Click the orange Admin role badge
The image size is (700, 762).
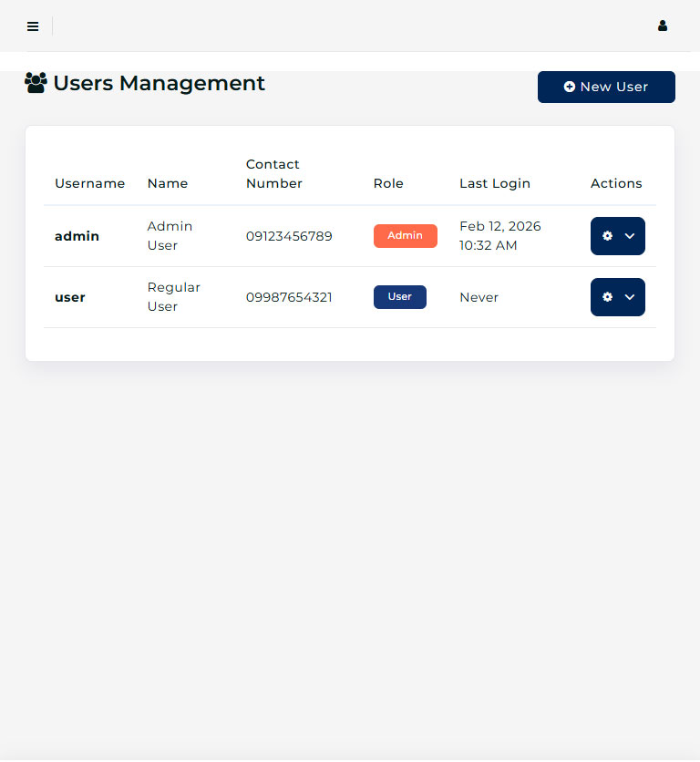(405, 236)
